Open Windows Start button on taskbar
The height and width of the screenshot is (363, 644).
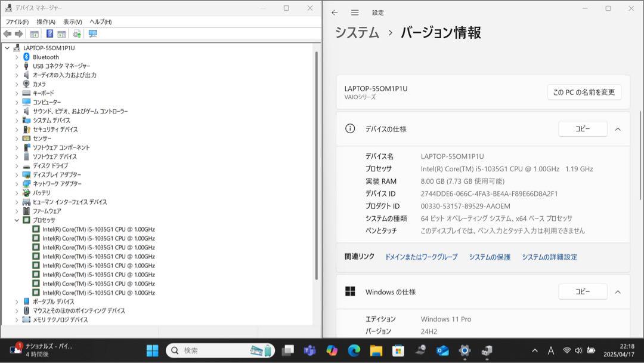point(153,350)
